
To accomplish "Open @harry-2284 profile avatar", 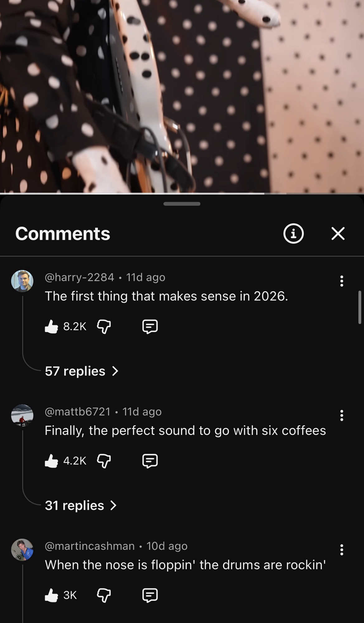I will coord(22,281).
